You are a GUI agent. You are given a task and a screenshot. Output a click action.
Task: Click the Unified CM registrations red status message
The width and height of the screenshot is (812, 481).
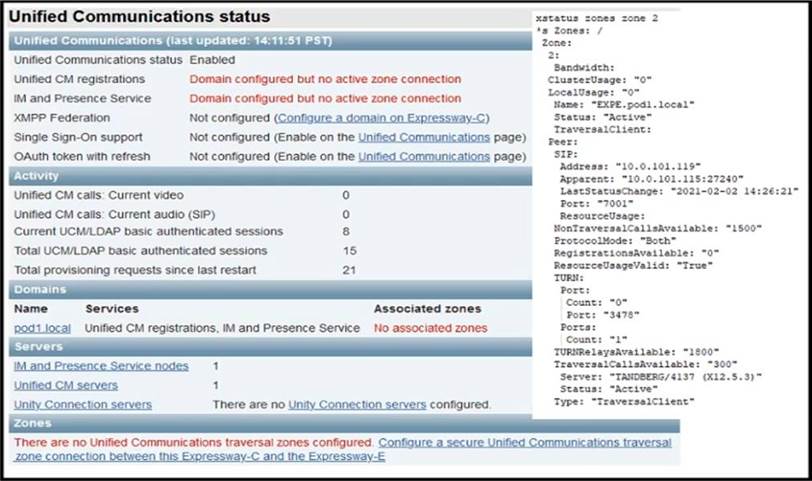tap(325, 79)
